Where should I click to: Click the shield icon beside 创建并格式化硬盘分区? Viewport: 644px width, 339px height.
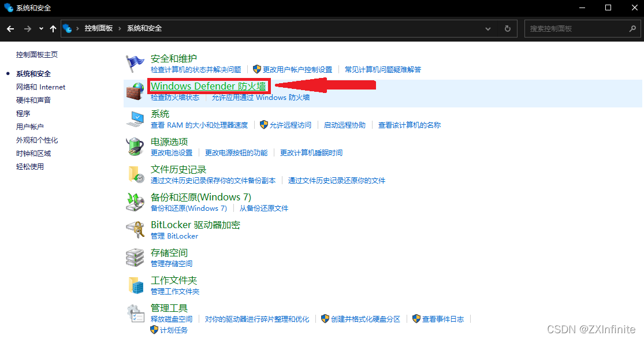click(x=325, y=318)
